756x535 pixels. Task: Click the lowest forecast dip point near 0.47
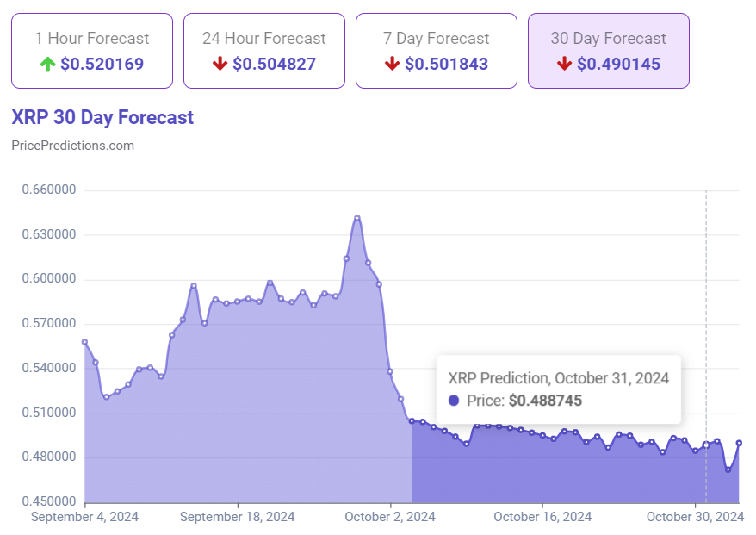tap(728, 470)
